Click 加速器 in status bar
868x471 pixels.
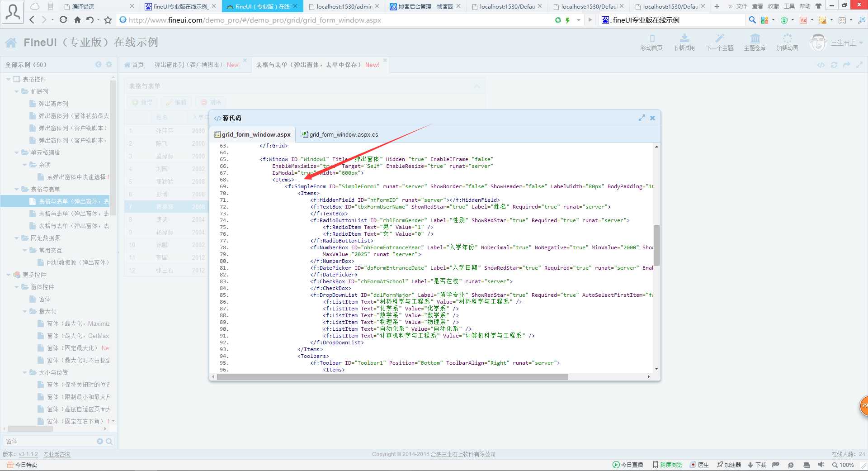point(729,465)
